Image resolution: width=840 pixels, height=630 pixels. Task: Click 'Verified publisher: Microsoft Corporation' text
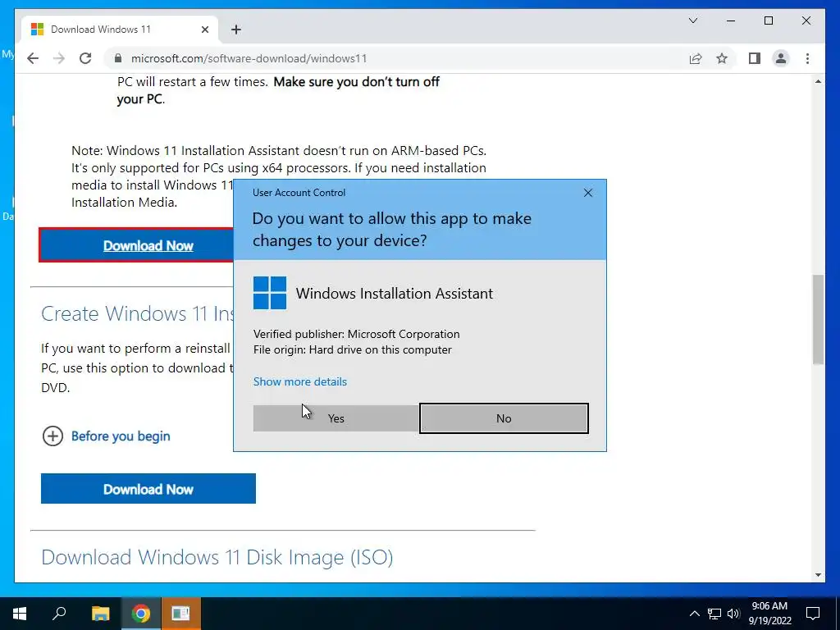click(356, 334)
